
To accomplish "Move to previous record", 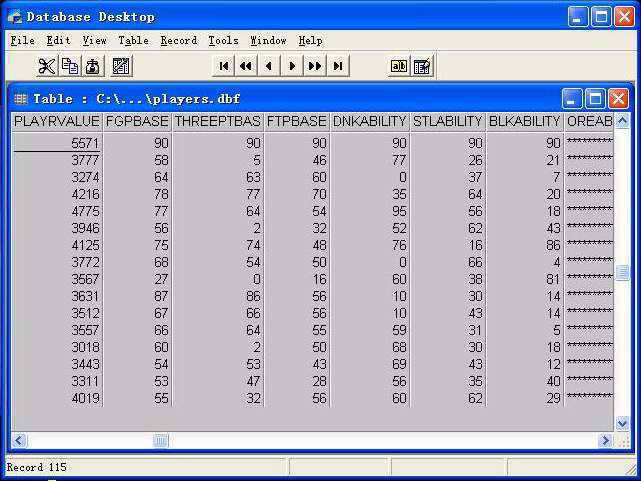I will [269, 66].
